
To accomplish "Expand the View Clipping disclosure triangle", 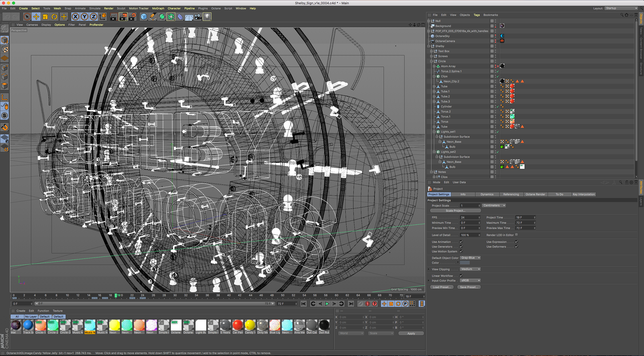I will point(429,269).
